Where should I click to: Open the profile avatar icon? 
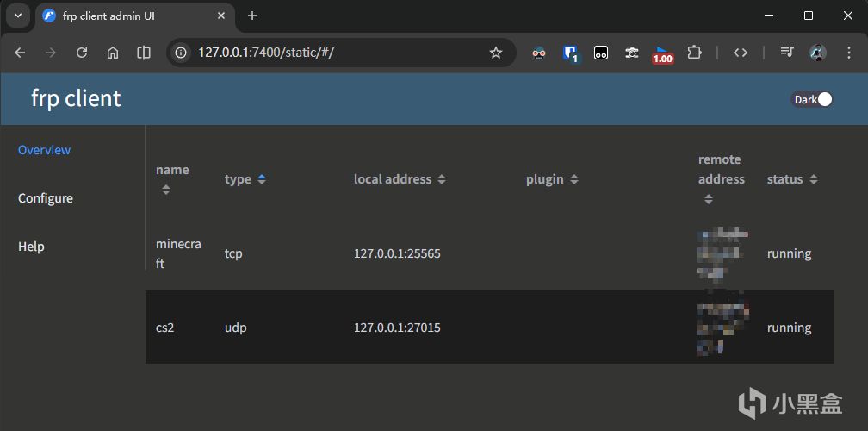pos(818,53)
